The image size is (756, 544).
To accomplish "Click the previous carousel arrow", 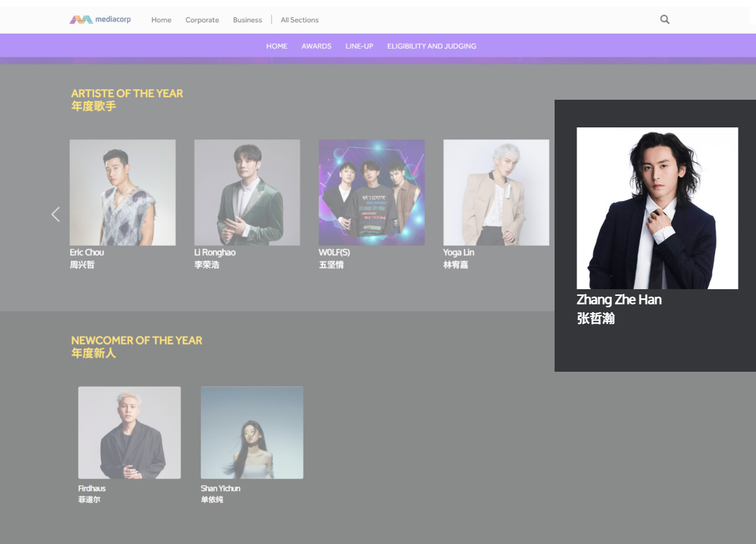I will click(55, 214).
